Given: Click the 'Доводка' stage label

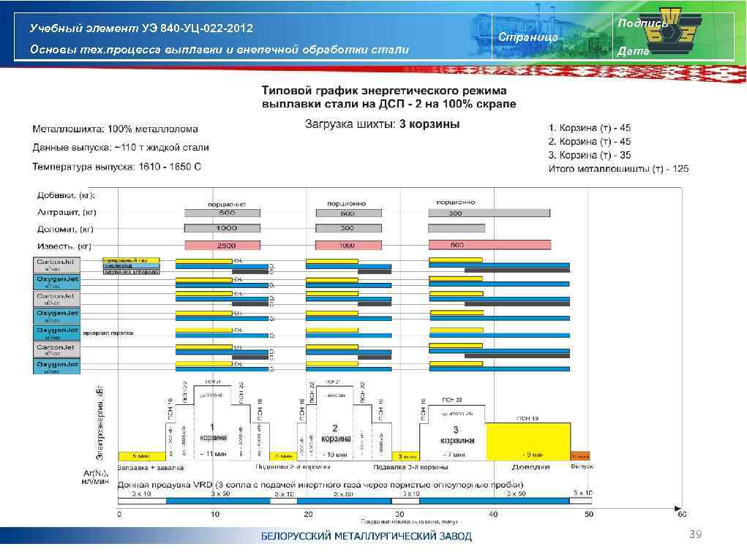Looking at the screenshot, I should pyautogui.click(x=530, y=467).
